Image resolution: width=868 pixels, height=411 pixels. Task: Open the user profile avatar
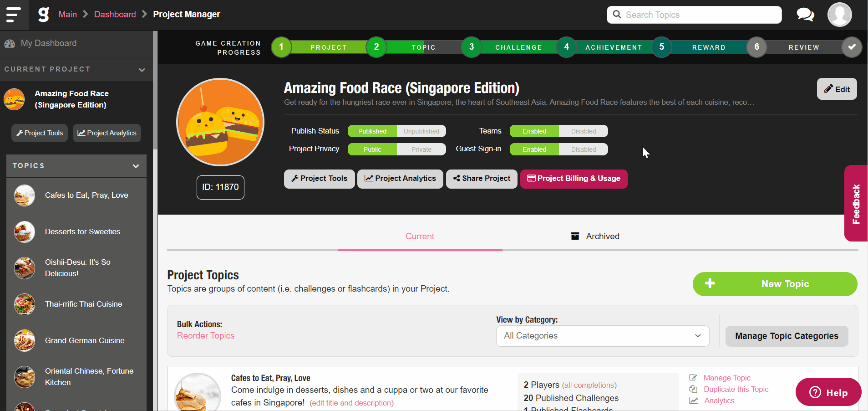tap(840, 15)
